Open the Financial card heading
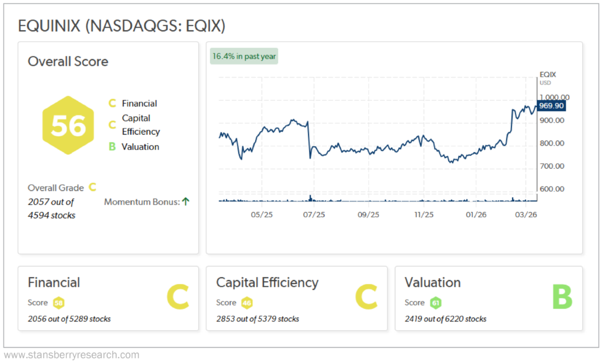 (54, 282)
